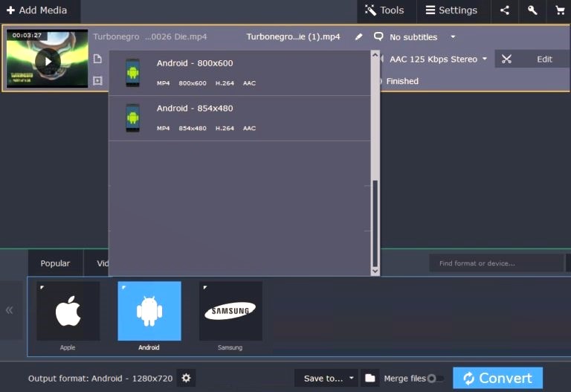Switch to the Popular tab

coord(55,263)
